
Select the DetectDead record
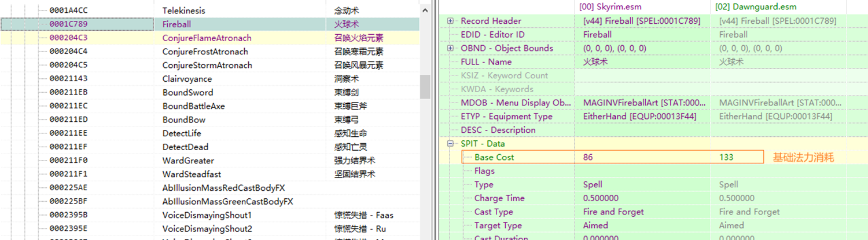[x=210, y=147]
